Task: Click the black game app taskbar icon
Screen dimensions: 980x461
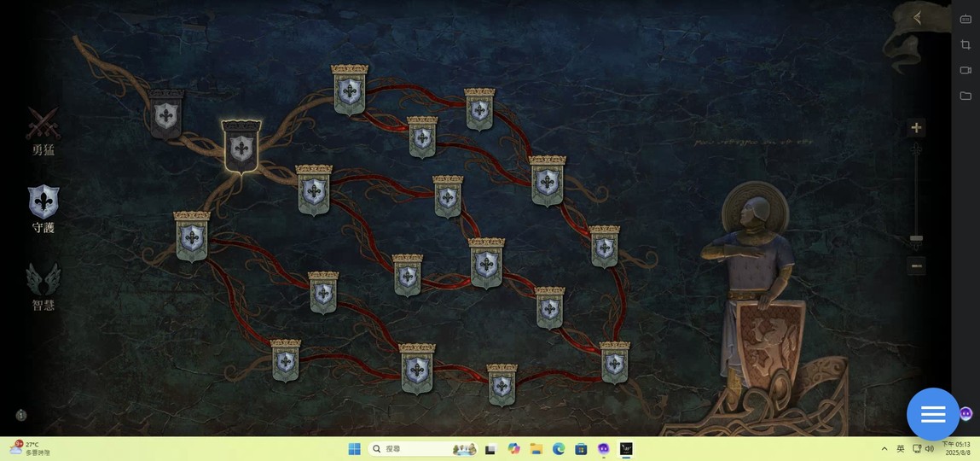Action: [626, 448]
